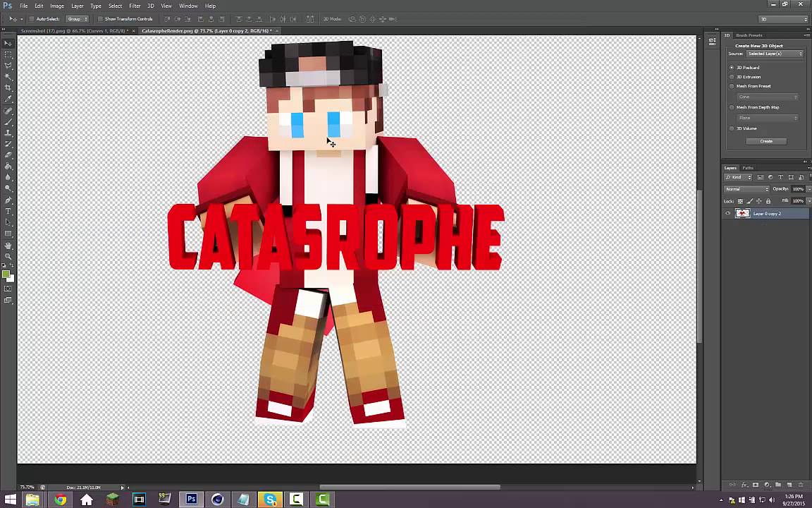Switch to the Paths panel tab

coord(748,168)
